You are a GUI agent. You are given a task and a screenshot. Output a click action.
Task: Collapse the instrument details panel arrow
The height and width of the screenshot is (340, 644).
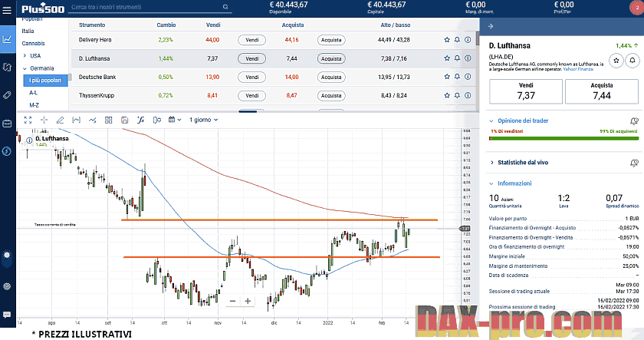pos(491,26)
